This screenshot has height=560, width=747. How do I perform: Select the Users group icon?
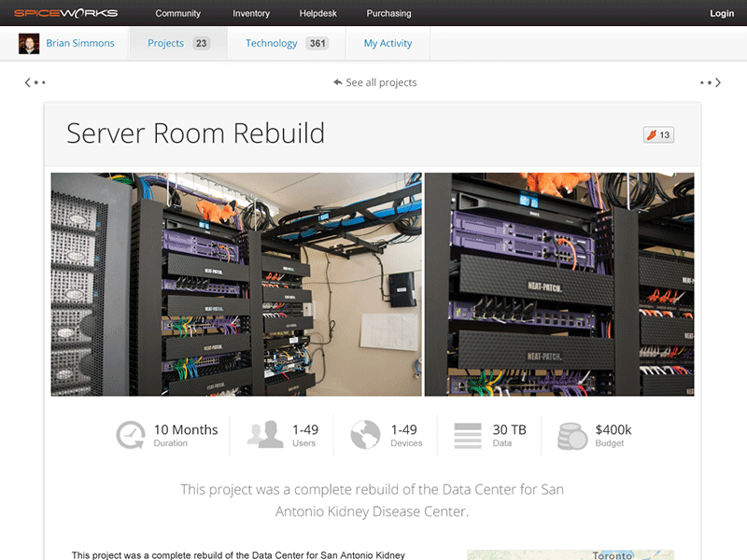265,433
